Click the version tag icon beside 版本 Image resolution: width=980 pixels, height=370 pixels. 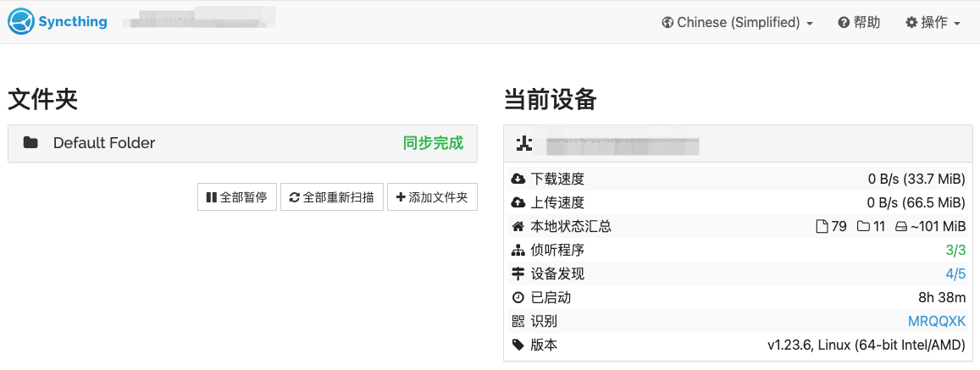click(x=518, y=345)
